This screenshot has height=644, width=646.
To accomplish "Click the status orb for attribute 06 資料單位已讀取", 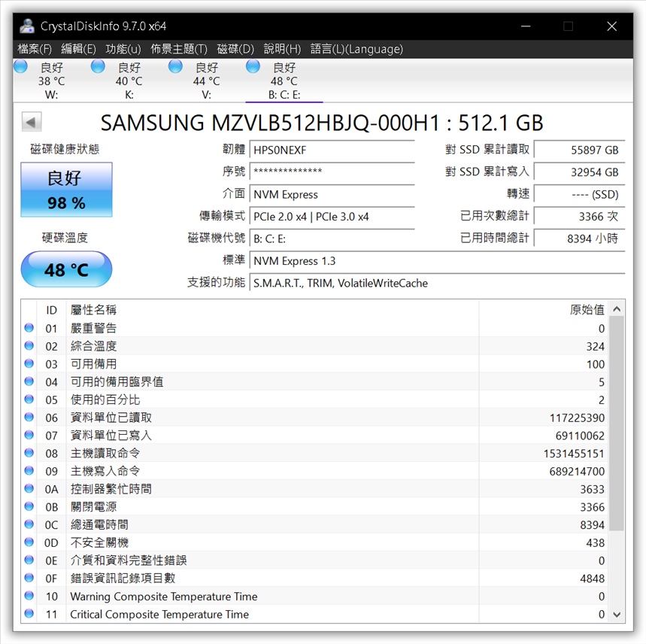I will click(29, 417).
